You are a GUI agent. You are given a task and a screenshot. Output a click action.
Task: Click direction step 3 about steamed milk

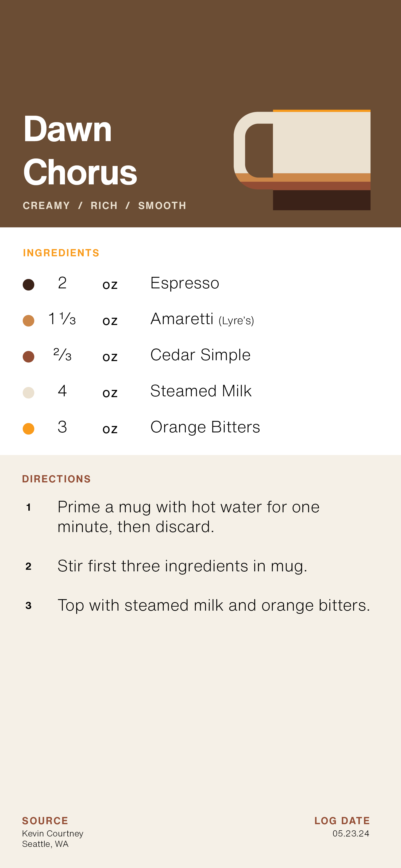tap(214, 606)
